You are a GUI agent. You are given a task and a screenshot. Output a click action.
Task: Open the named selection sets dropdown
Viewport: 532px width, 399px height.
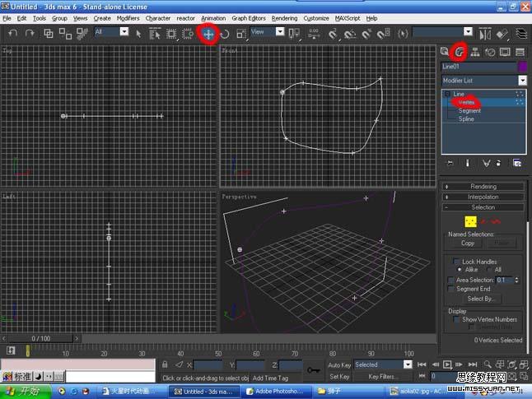click(x=468, y=31)
